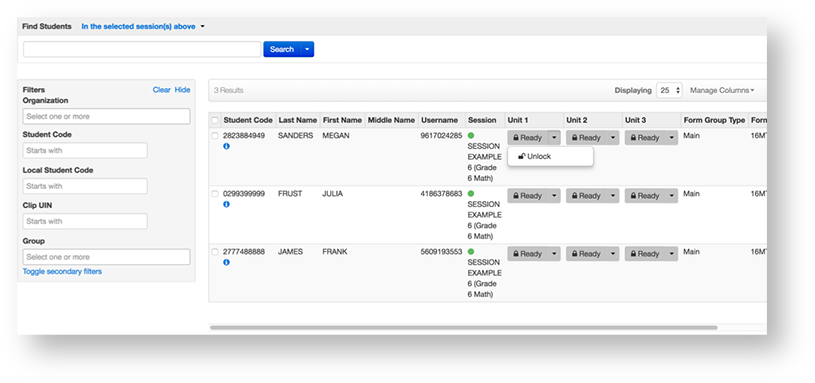Image resolution: width=815 pixels, height=383 pixels.
Task: Open the Find Students session scope dropdown
Action: click(x=143, y=27)
